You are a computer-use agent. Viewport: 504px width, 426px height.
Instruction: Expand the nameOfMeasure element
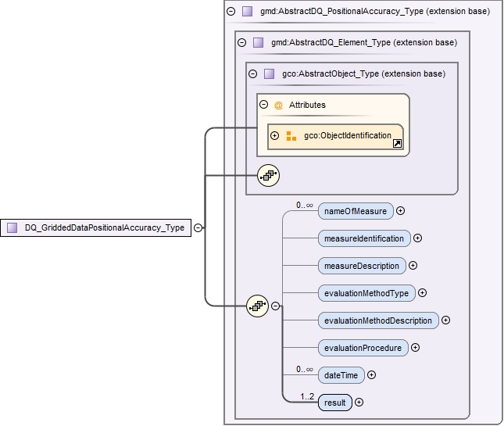tap(400, 210)
